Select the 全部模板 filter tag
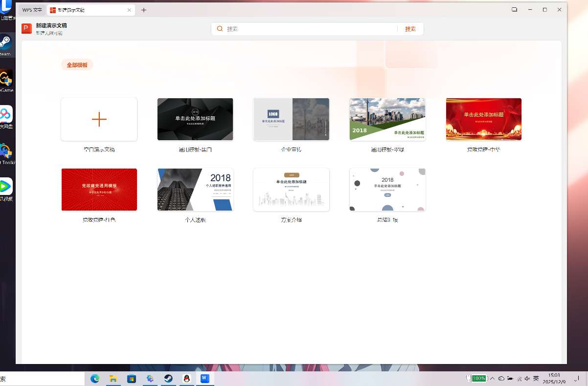This screenshot has height=386, width=588. [x=77, y=65]
